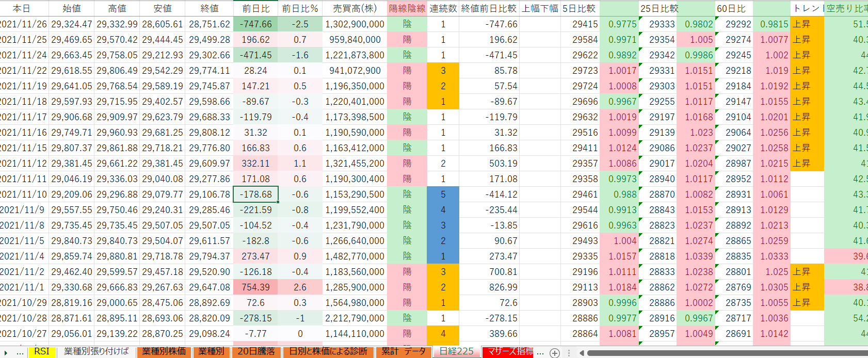The image size is (868, 358).
Task: Select the 売買高(株) header cell
Action: click(x=355, y=8)
